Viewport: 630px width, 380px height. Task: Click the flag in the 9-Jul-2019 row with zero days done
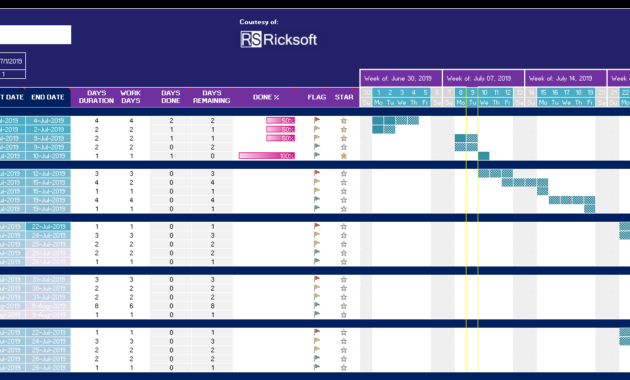coord(317,147)
